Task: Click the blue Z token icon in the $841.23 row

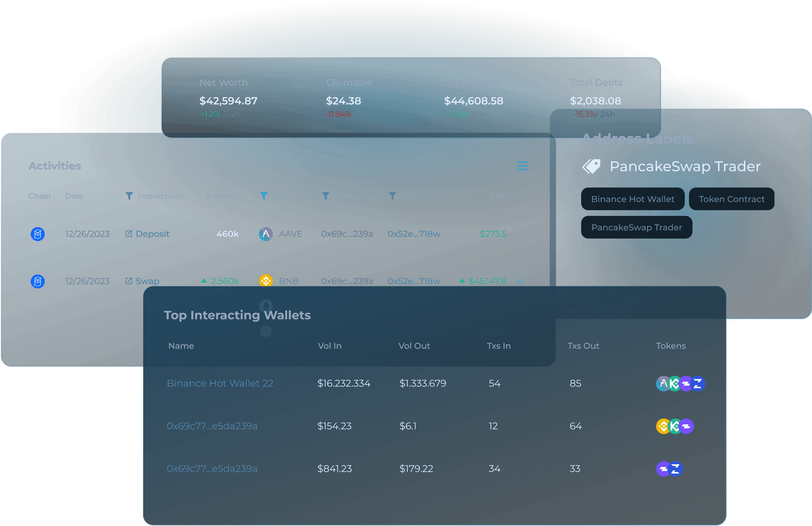Action: point(676,469)
